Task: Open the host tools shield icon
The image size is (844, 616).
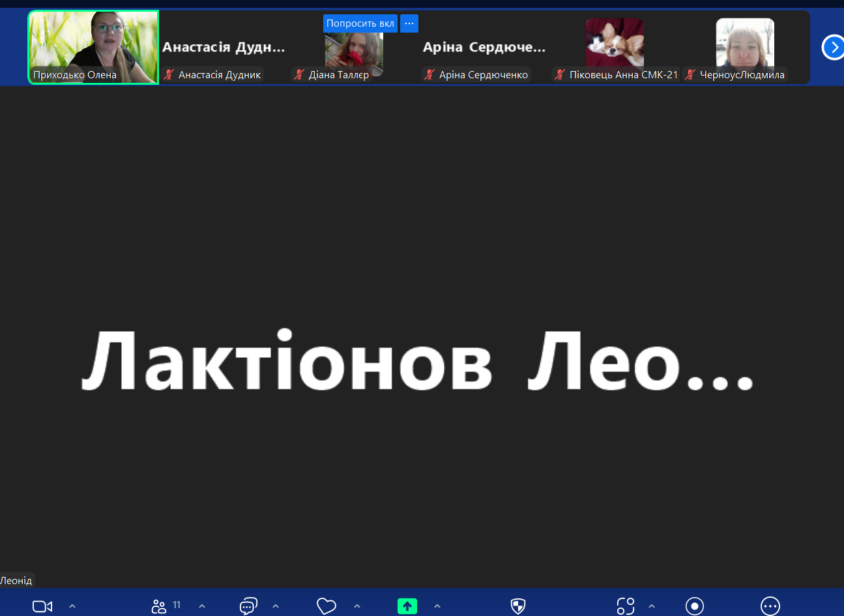Action: [x=518, y=606]
